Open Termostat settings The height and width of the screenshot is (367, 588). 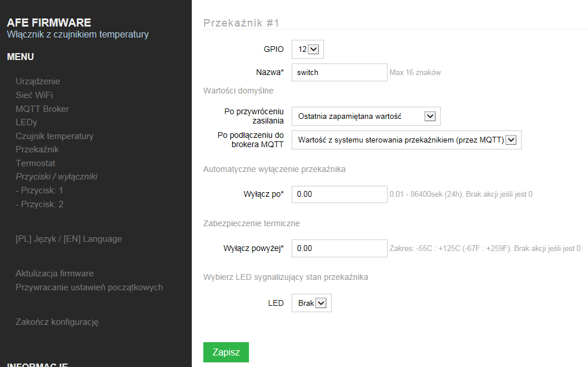pos(35,163)
